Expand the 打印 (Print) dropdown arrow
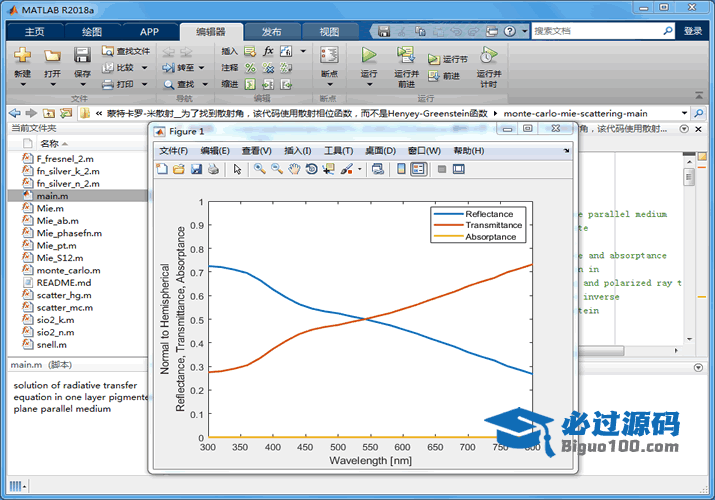Image resolution: width=715 pixels, height=500 pixels. pyautogui.click(x=145, y=84)
